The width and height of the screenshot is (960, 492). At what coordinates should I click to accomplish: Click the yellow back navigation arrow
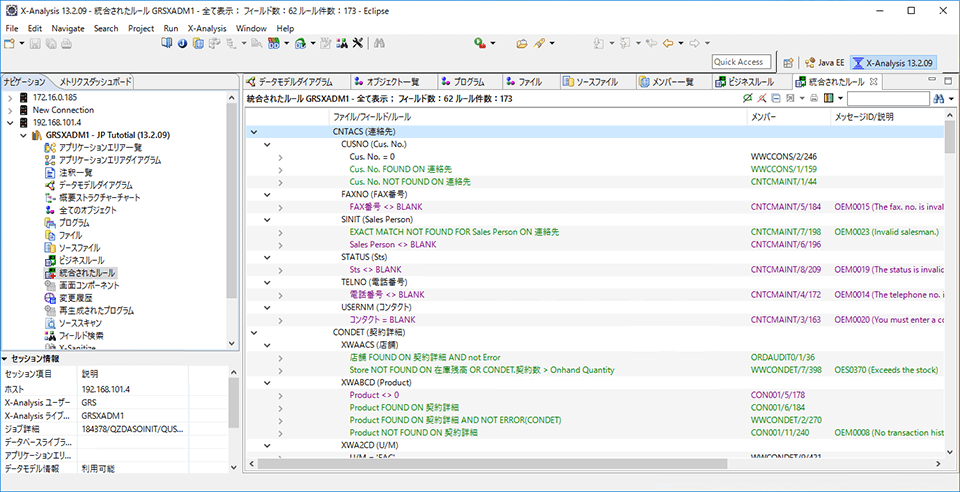pos(668,43)
